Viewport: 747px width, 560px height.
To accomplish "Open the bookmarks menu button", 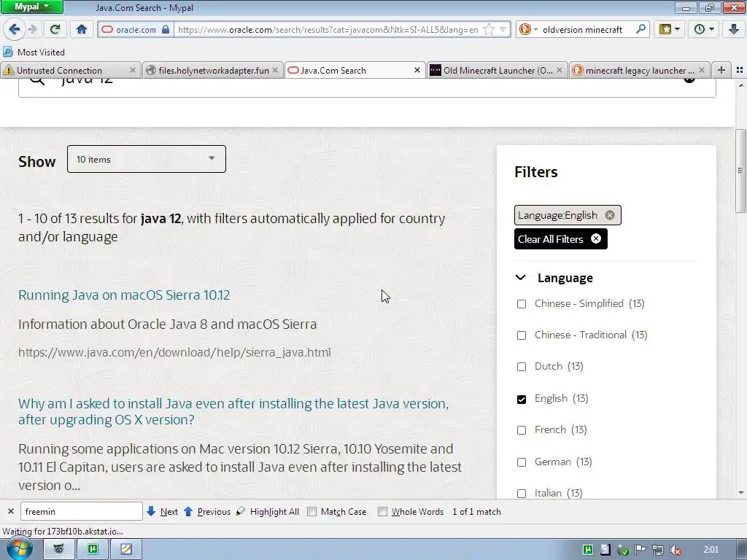I will coord(669,29).
